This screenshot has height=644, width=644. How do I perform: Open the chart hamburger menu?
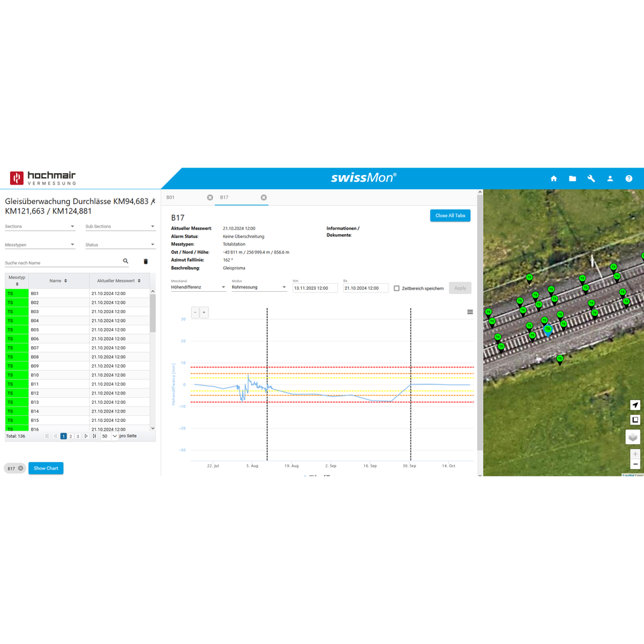[470, 312]
